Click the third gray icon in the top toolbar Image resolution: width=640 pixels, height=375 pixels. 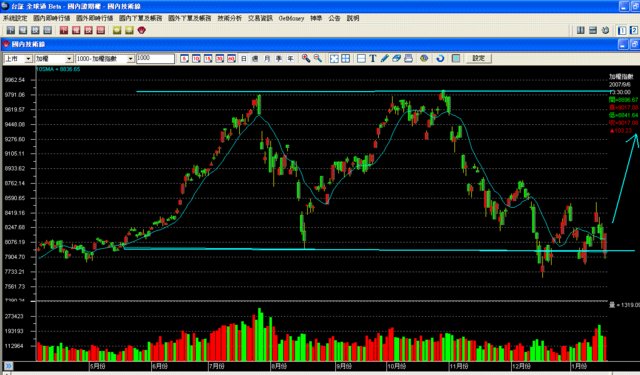tap(36, 30)
